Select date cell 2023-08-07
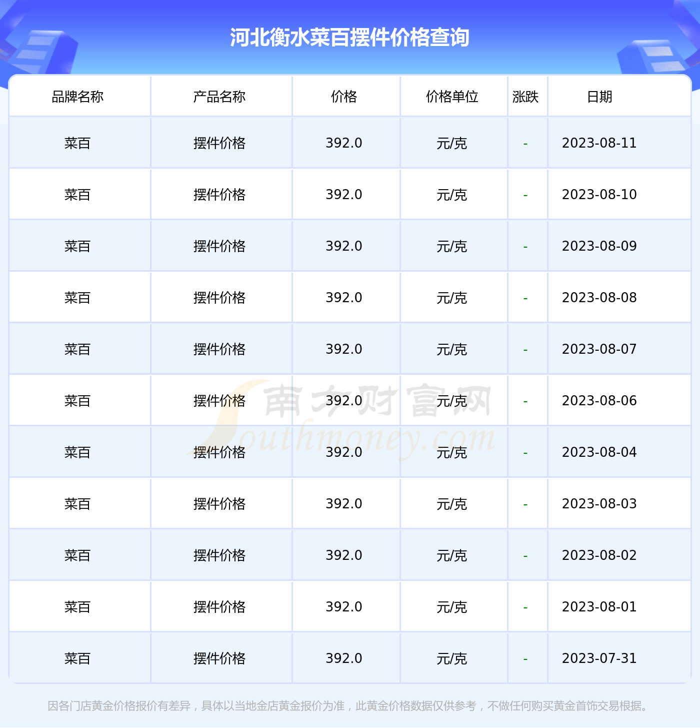700x728 pixels. [x=599, y=349]
